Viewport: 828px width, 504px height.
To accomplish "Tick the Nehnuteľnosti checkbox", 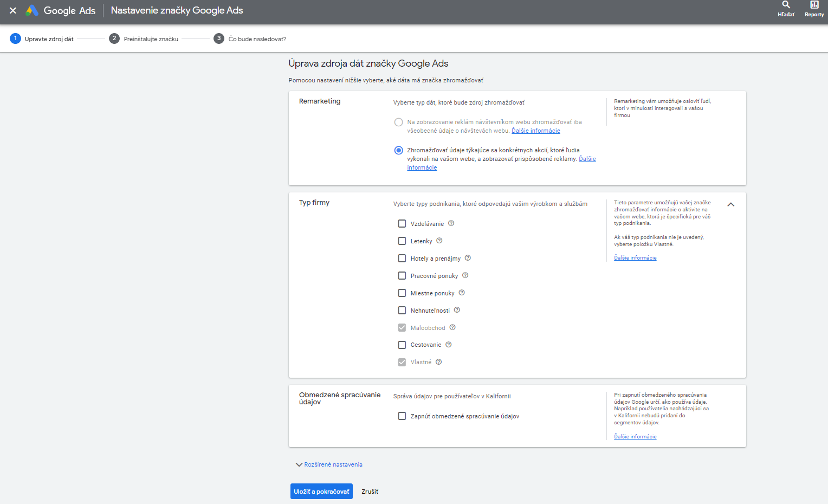I will tap(402, 310).
